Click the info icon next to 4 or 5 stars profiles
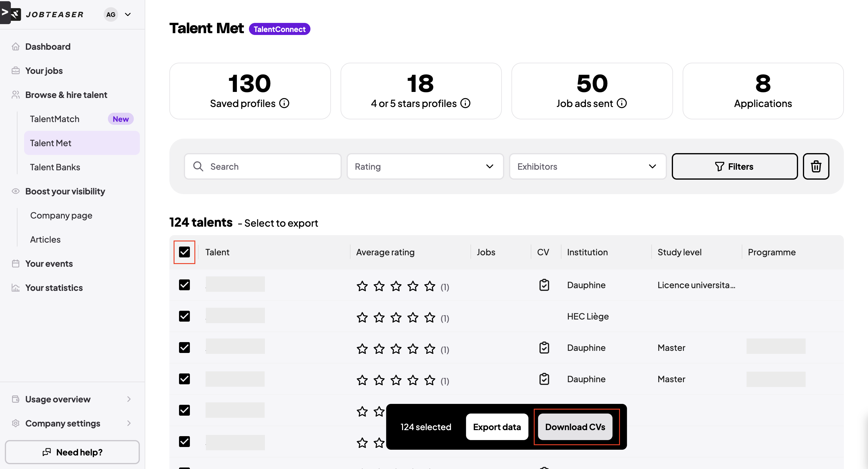This screenshot has height=469, width=868. [465, 103]
